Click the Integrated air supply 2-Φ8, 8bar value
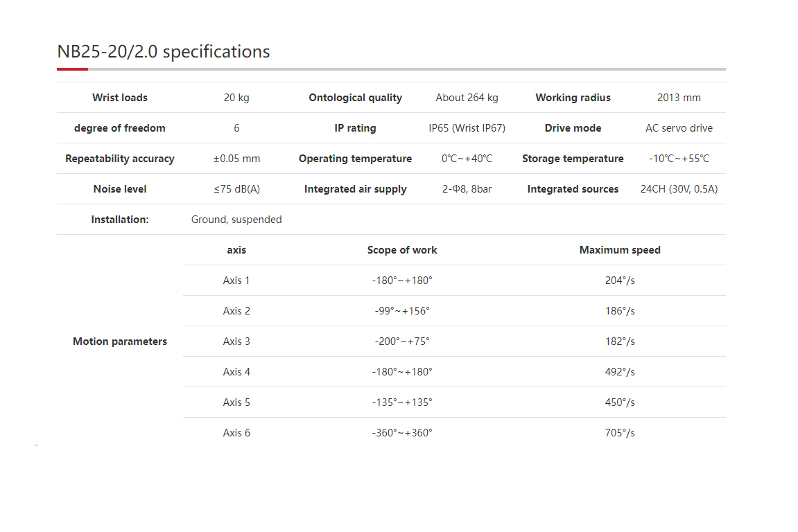The width and height of the screenshot is (798, 532). 467,189
